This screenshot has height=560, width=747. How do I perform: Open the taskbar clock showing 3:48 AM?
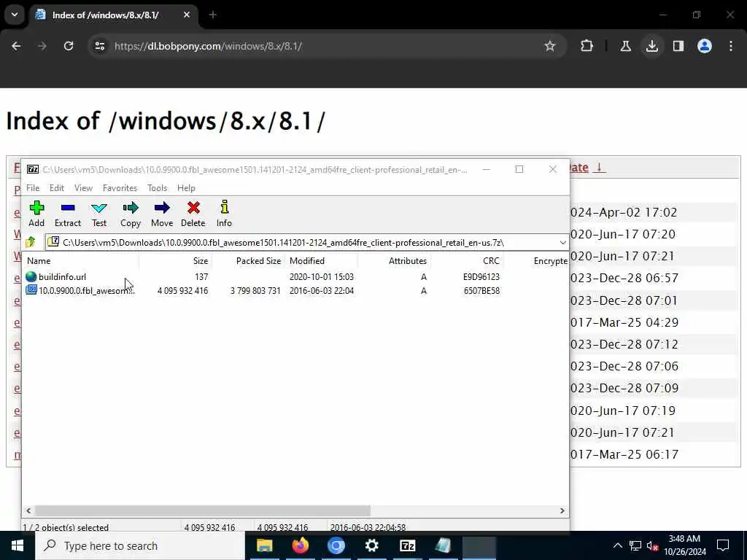point(684,545)
